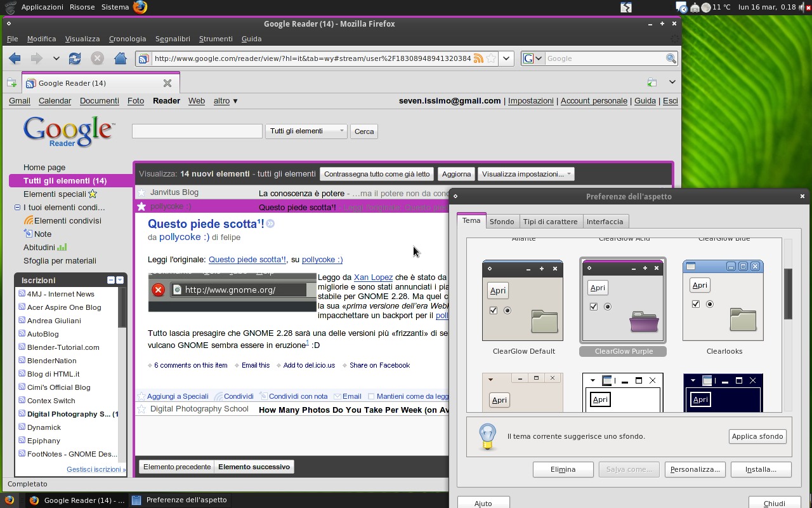Click the Google Reader search text field

(x=197, y=131)
